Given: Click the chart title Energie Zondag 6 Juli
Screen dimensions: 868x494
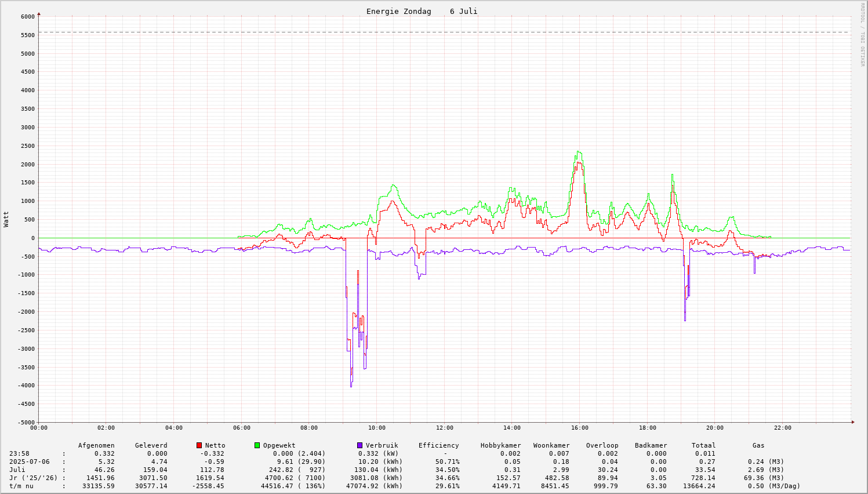Looking at the screenshot, I should click(422, 12).
